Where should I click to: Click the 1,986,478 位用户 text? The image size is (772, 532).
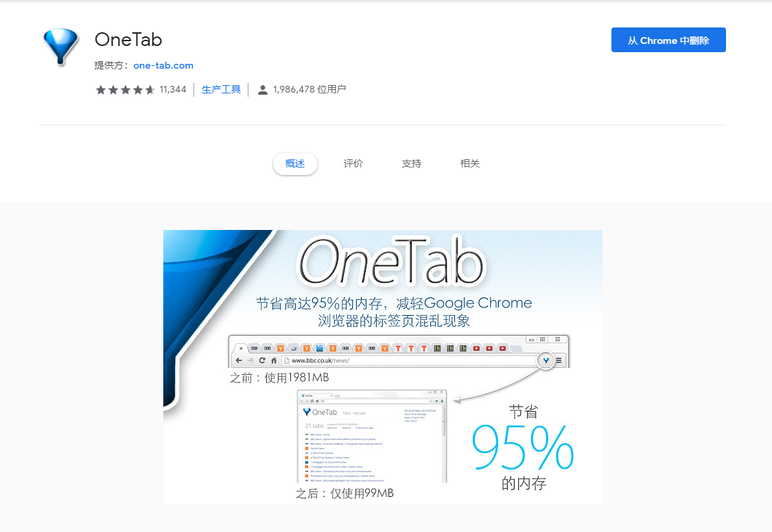[x=309, y=90]
